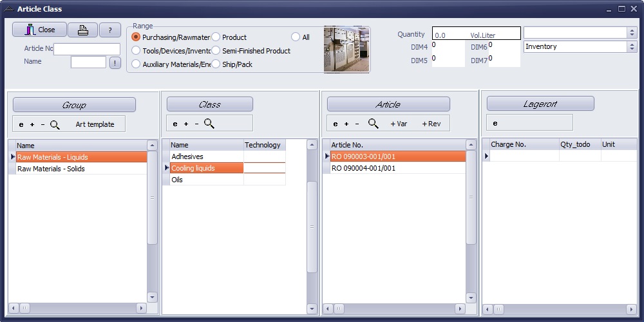The image size is (644, 322).
Task: Click the Class list vertical scrollbar
Action: (x=312, y=225)
